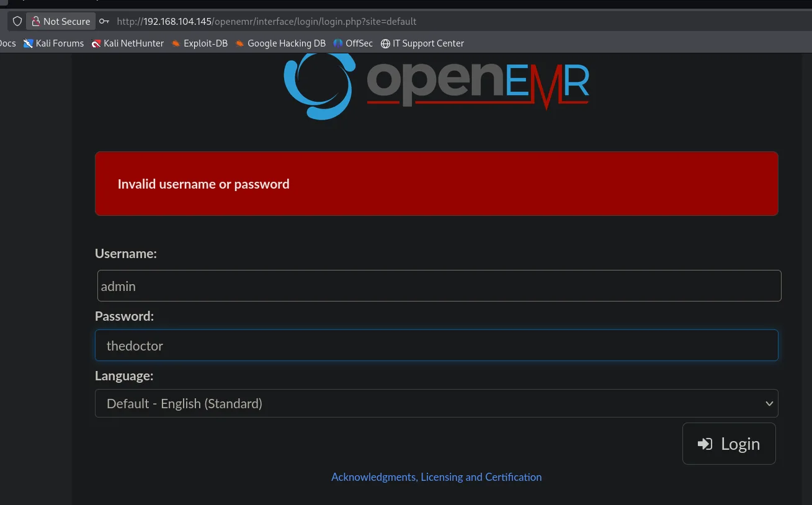Click the Language: label
The height and width of the screenshot is (505, 812).
124,376
